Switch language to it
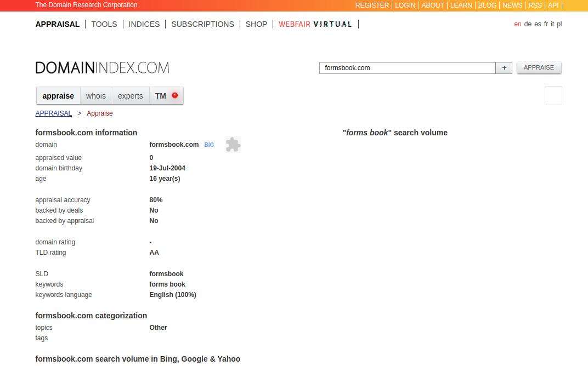 (552, 24)
